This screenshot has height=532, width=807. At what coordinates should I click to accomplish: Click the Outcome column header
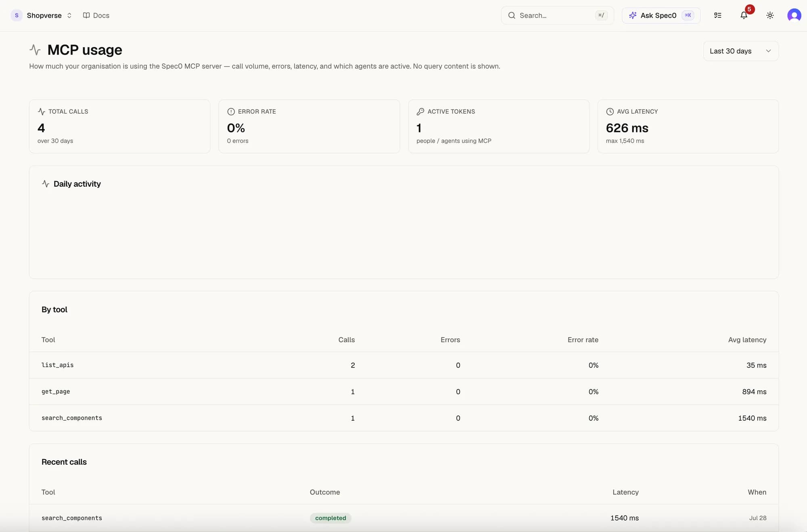(x=325, y=492)
